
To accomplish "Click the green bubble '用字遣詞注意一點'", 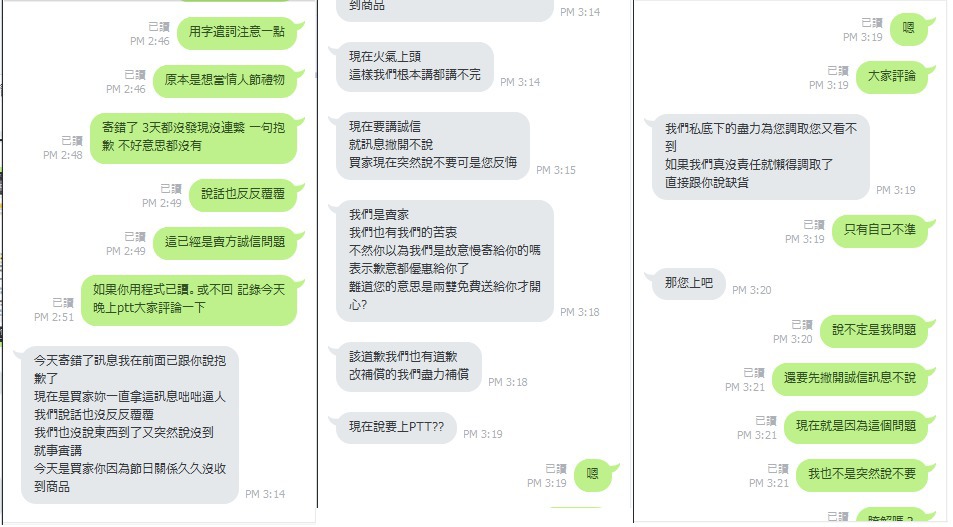I will (x=237, y=32).
